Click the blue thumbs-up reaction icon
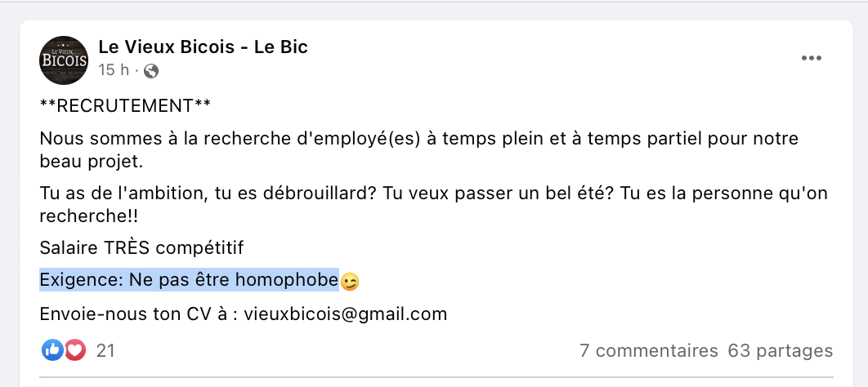The height and width of the screenshot is (387, 868). [52, 350]
